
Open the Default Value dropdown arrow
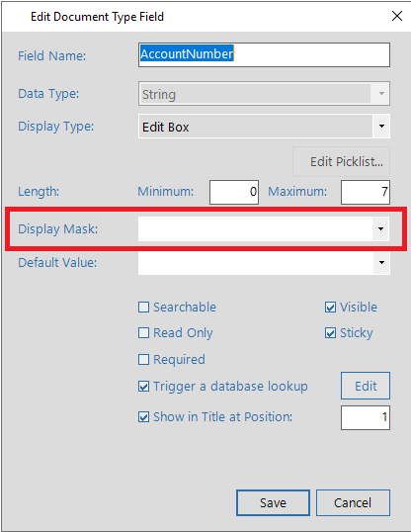(x=381, y=263)
